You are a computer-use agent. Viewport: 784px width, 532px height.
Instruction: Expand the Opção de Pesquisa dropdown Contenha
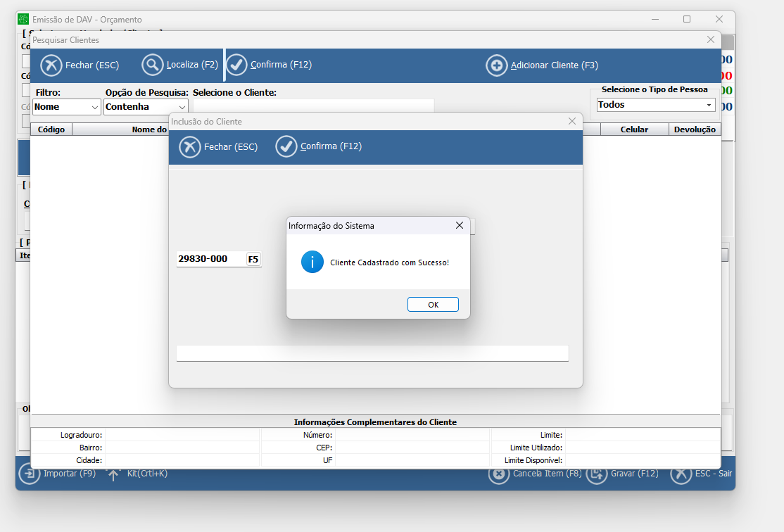pos(146,107)
